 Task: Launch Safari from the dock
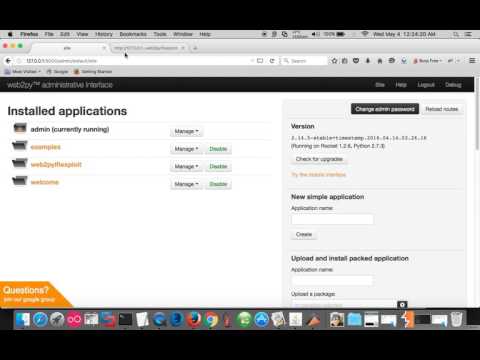click(40, 320)
